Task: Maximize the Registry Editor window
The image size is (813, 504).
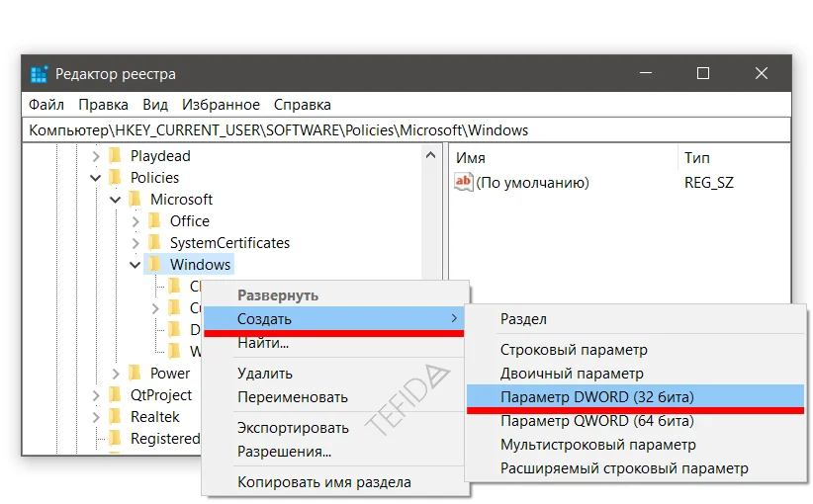Action: 703,73
